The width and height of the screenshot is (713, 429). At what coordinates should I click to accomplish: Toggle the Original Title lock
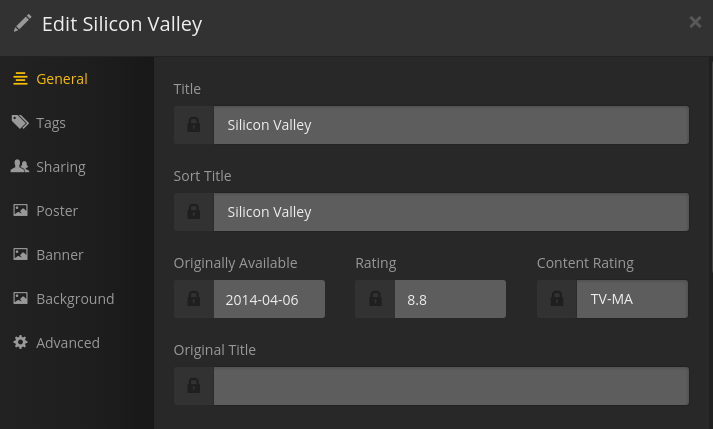click(x=194, y=386)
